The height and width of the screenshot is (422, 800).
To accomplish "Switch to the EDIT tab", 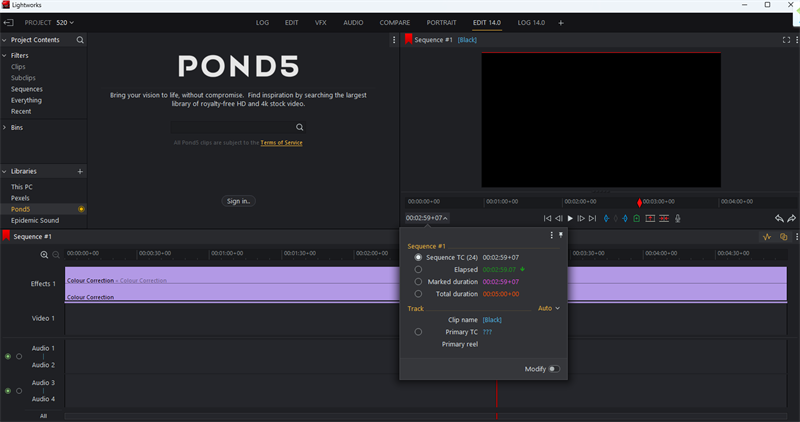I will pos(291,22).
